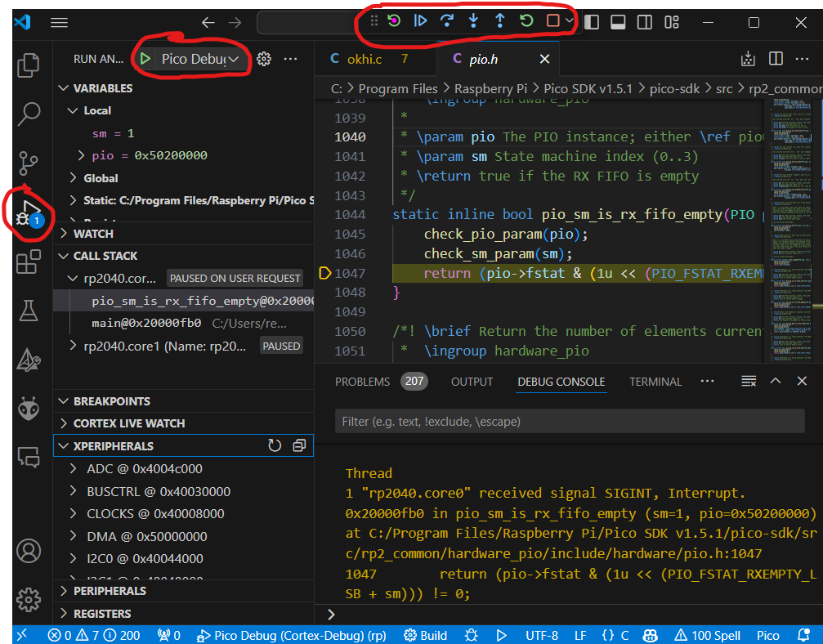
Task: Open the Source Control view
Action: (29, 163)
